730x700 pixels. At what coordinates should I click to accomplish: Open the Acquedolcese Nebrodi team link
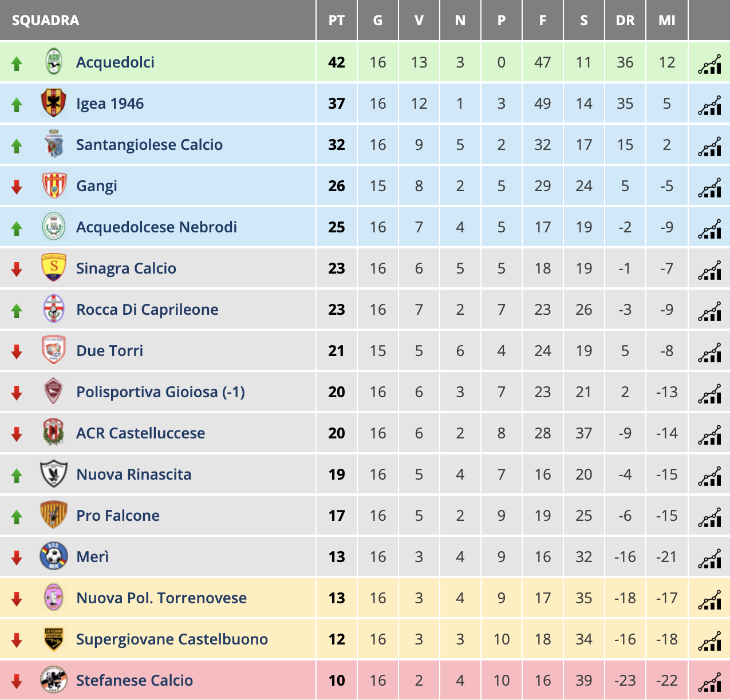pos(156,227)
